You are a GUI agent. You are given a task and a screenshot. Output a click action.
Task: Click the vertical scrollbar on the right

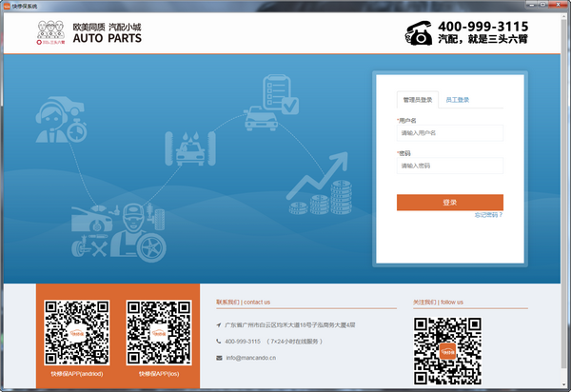[563, 193]
